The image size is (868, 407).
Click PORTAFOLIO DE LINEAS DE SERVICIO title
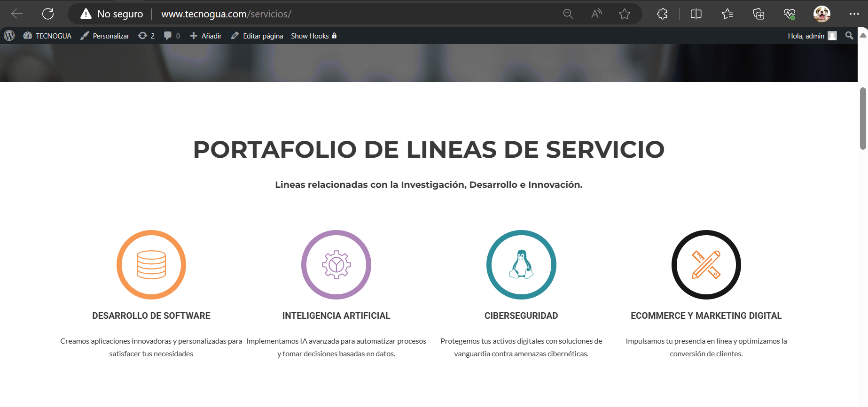(x=429, y=150)
